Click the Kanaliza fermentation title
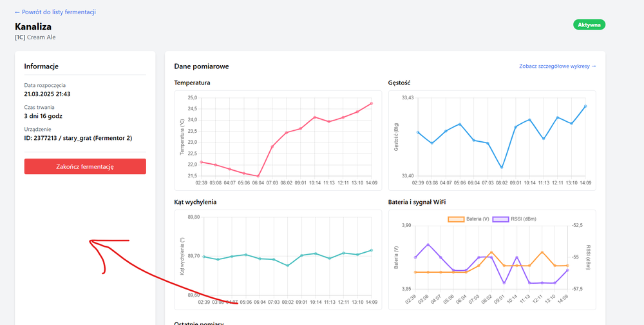Image resolution: width=644 pixels, height=325 pixels. 33,27
